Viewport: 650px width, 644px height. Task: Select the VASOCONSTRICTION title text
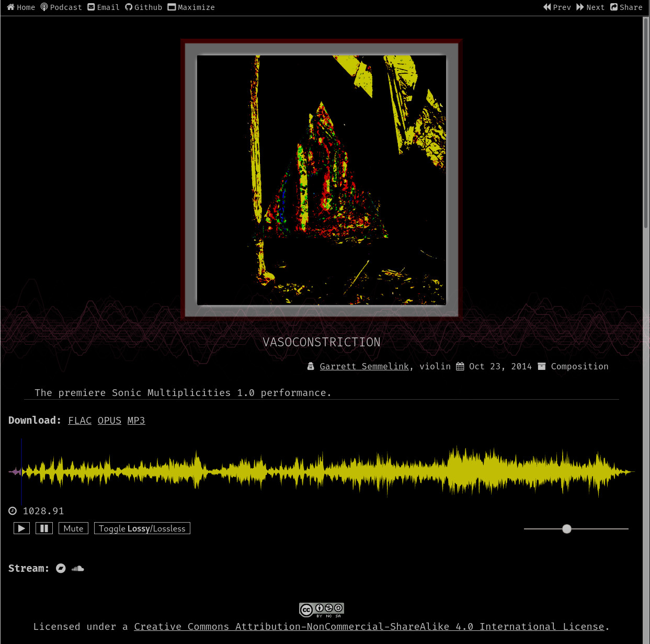tap(322, 342)
